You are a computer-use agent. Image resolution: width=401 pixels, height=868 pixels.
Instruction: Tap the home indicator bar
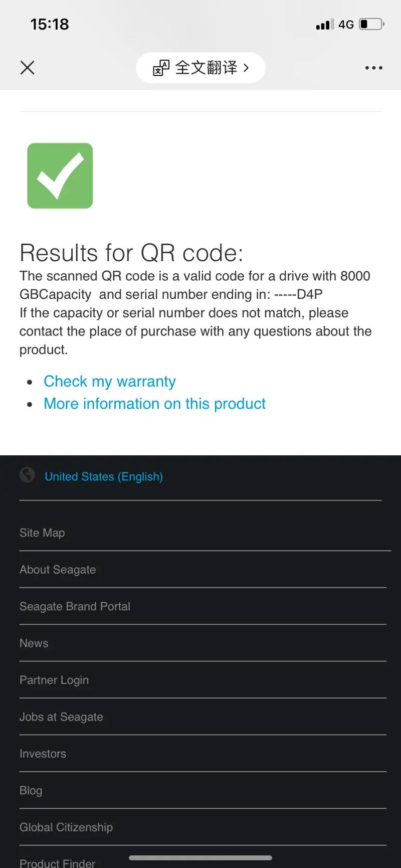[x=200, y=857]
